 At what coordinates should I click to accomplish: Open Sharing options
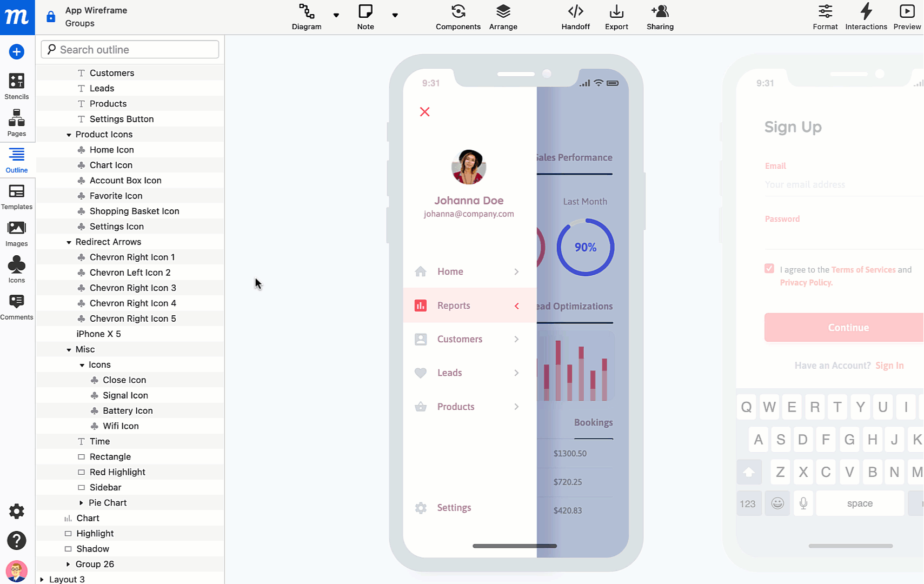point(660,17)
